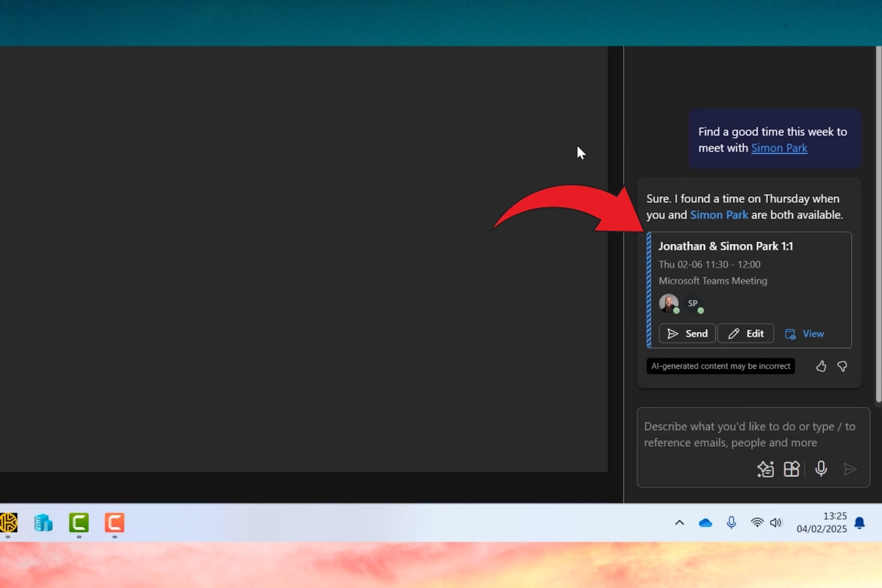Select the text Thu 02-06 11:30 - 12:00
Screen dimensions: 882x588
coord(709,265)
